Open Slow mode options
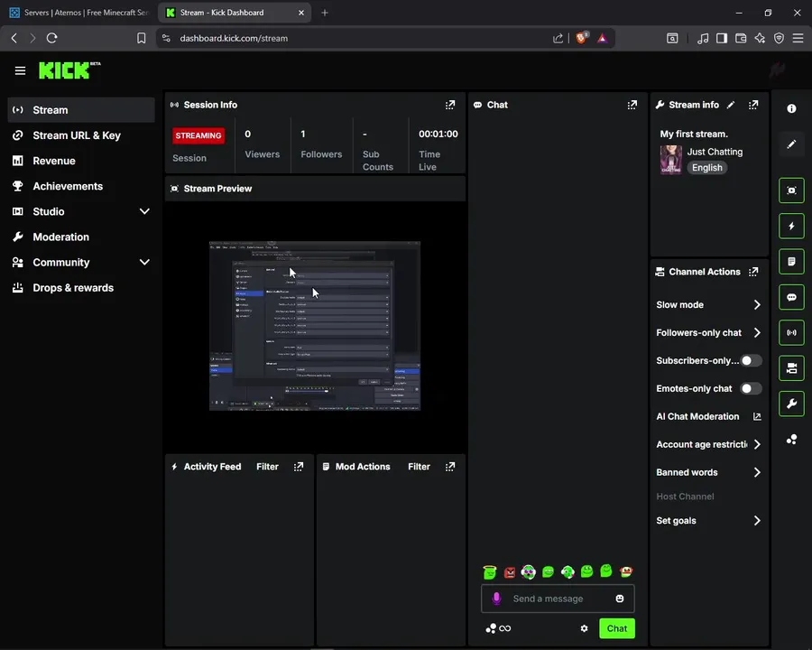The width and height of the screenshot is (812, 650). point(708,305)
